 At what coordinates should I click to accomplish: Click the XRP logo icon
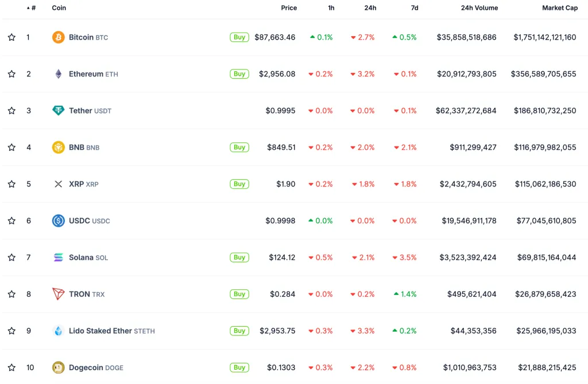(59, 184)
